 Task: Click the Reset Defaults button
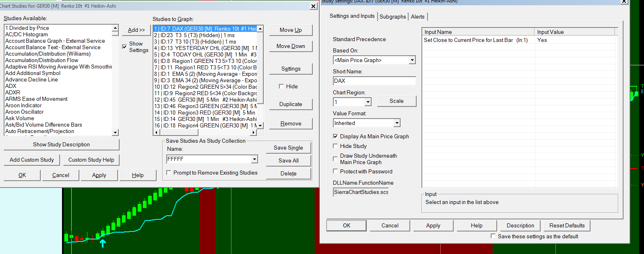[x=567, y=225]
